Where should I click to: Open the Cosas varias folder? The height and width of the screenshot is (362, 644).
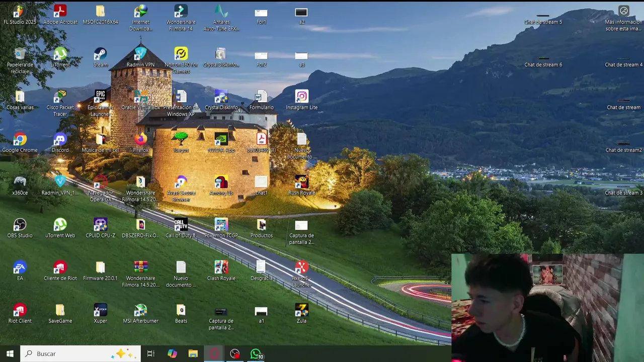[20, 97]
